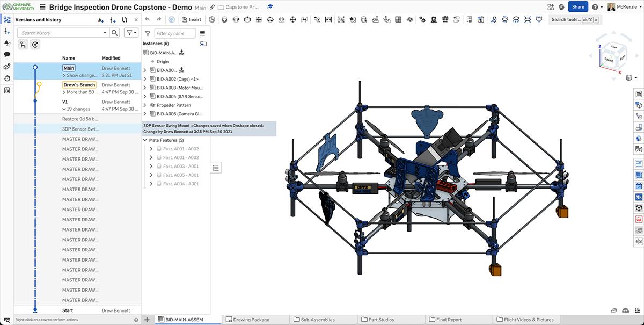
Task: Click the plus icon to add a document tab
Action: click(x=147, y=319)
